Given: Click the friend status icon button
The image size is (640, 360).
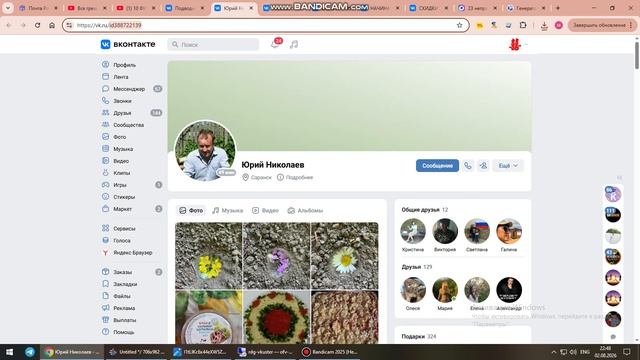Looking at the screenshot, I should coord(483,166).
